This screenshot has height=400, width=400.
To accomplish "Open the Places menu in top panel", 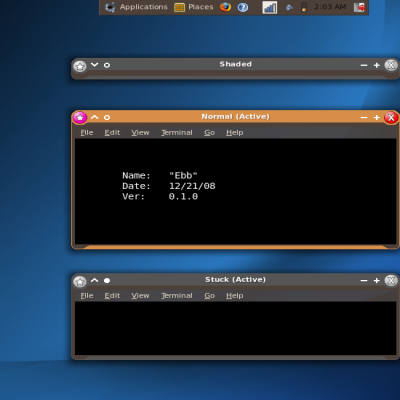I will (x=201, y=7).
